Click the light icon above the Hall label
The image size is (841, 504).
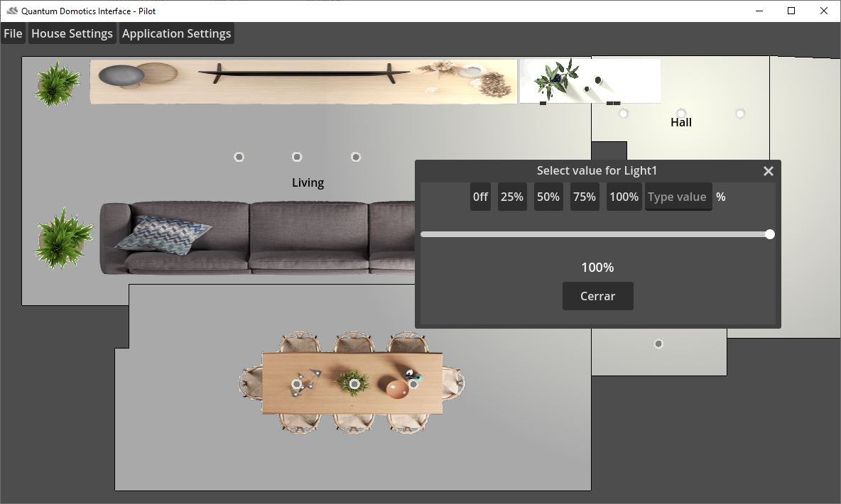pyautogui.click(x=681, y=114)
